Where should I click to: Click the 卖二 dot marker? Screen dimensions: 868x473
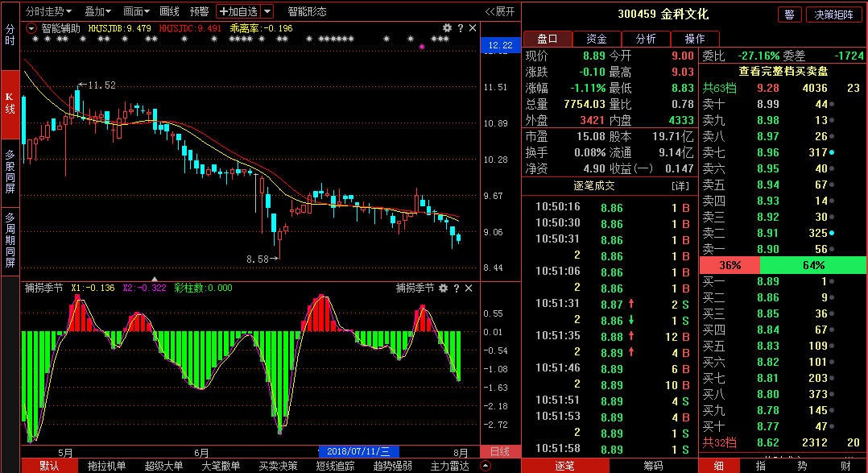832,233
